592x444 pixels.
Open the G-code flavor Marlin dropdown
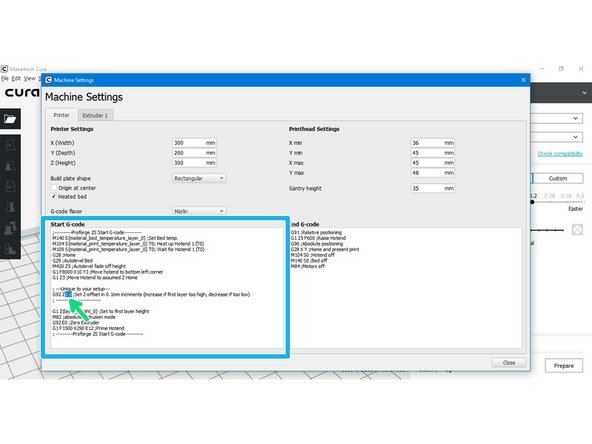(x=199, y=211)
